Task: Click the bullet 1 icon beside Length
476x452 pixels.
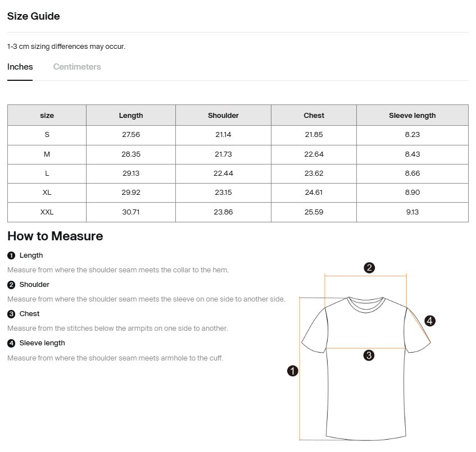Action: click(11, 255)
